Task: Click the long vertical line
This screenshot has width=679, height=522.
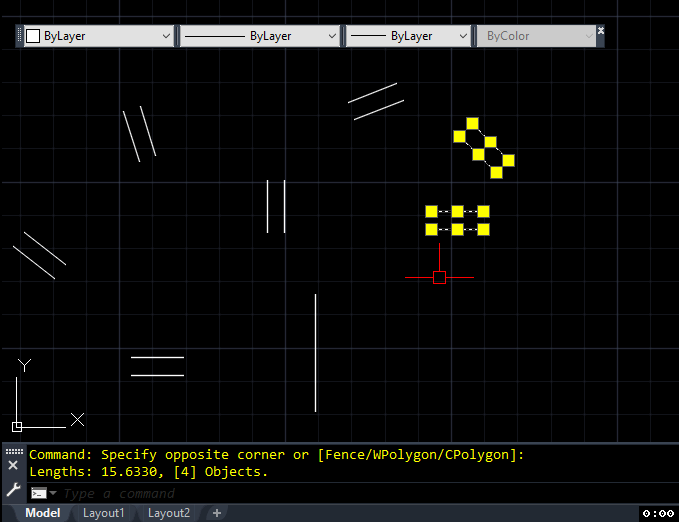Action: click(x=315, y=353)
